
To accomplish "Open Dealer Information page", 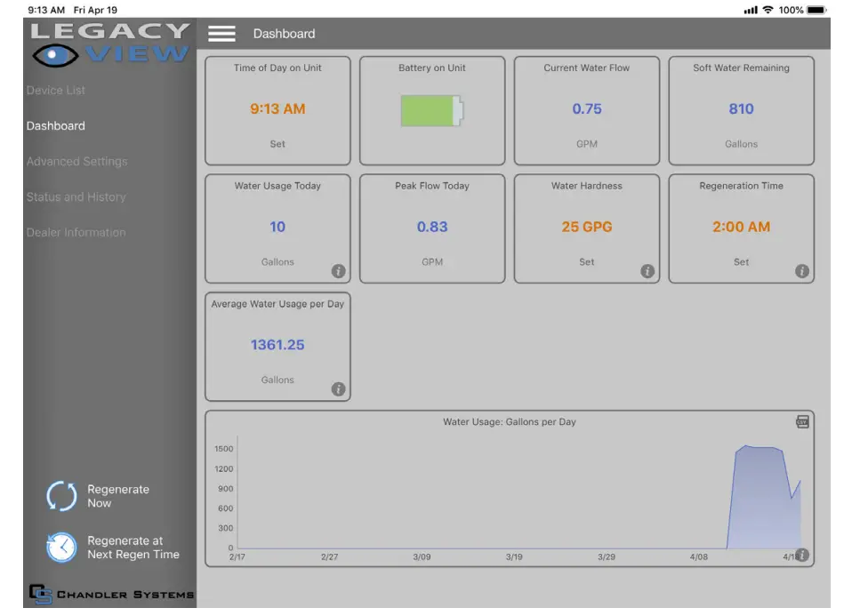I will click(76, 232).
